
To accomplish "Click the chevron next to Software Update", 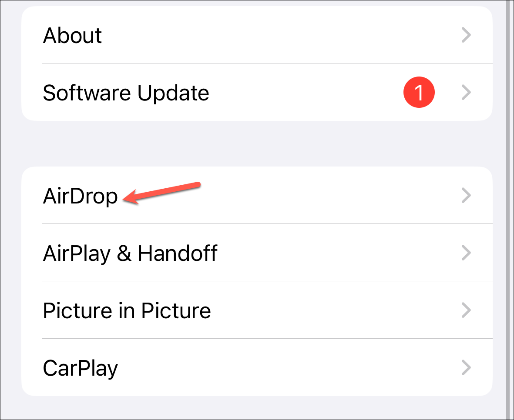I will 466,92.
